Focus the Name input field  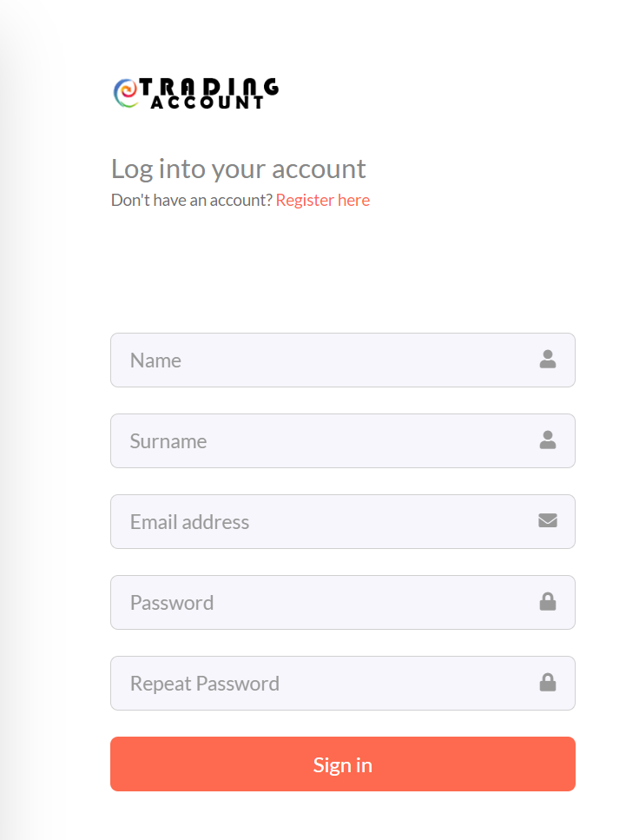click(343, 360)
